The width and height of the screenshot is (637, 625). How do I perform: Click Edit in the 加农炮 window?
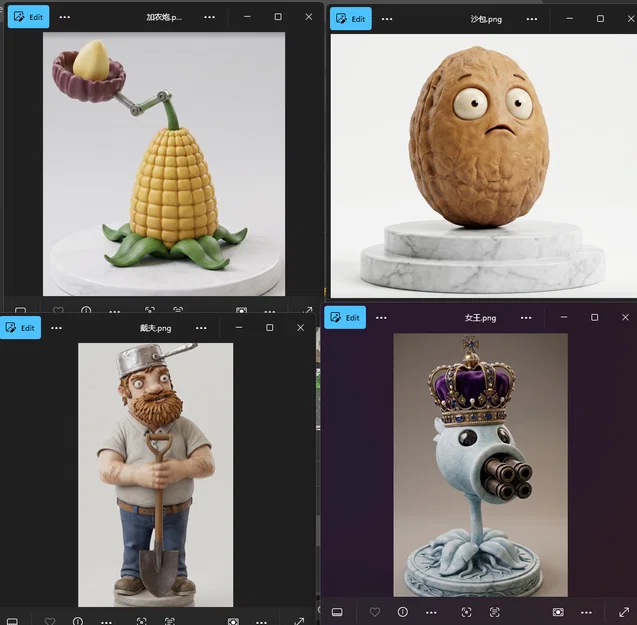pos(28,17)
